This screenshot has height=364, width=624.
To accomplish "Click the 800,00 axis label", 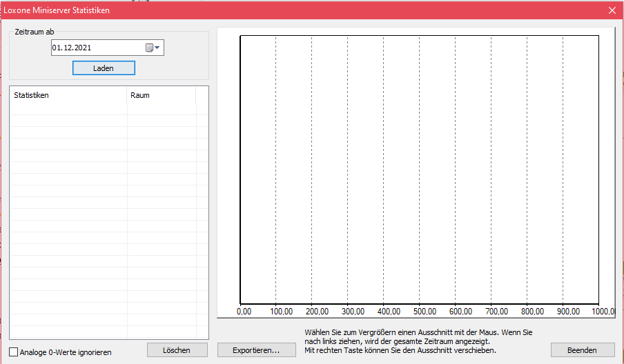I will point(532,312).
